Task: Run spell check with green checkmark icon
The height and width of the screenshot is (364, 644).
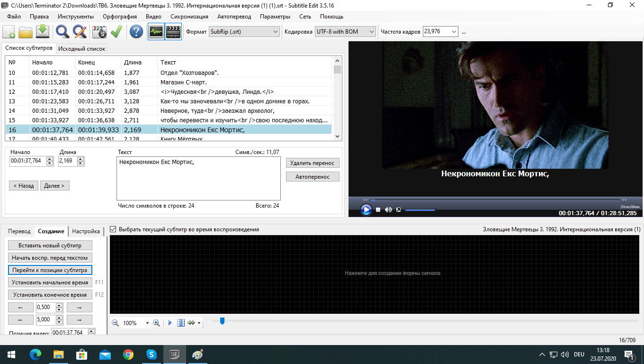Action: 116,32
